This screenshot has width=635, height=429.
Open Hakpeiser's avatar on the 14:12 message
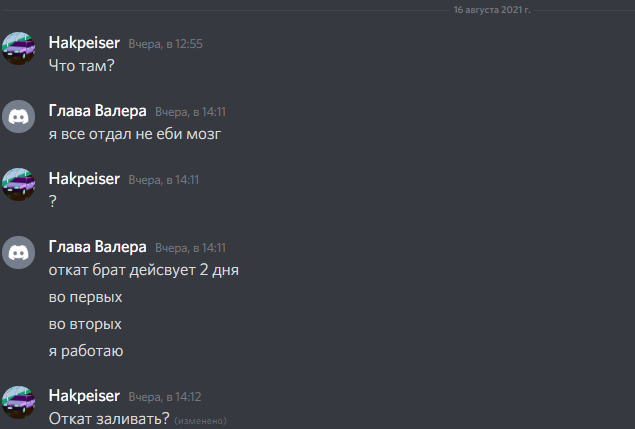(19, 402)
